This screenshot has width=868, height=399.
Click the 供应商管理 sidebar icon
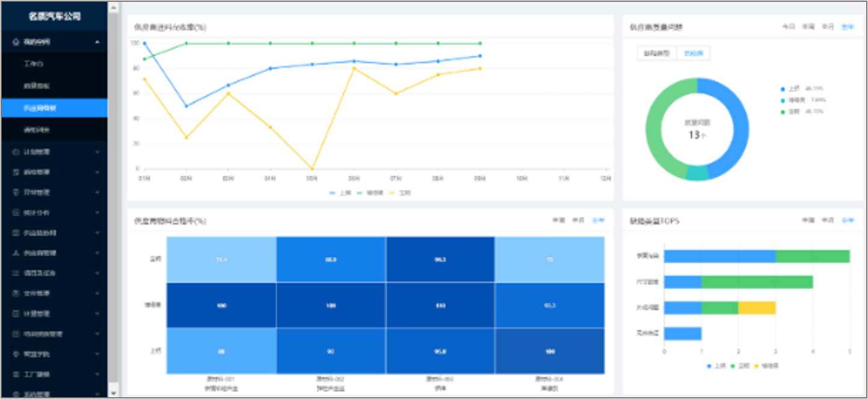tap(16, 253)
